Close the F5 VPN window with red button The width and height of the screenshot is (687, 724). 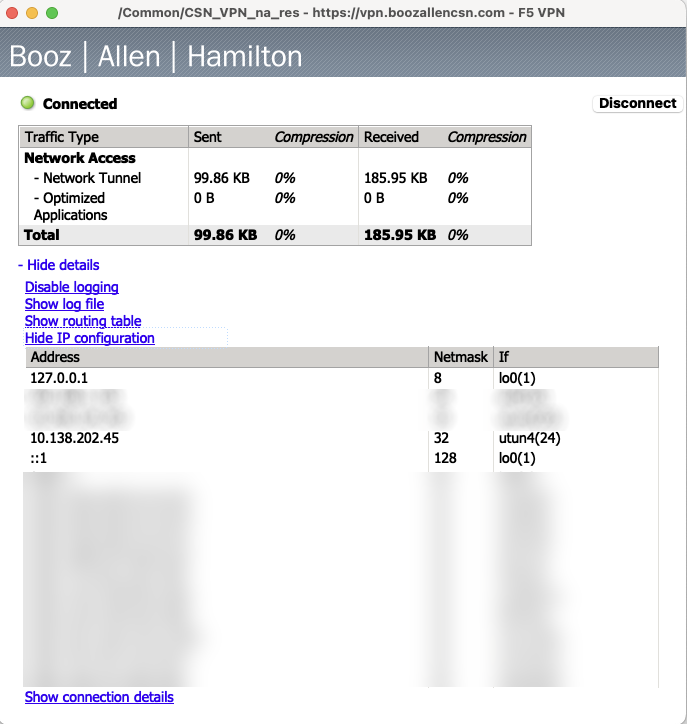coord(12,13)
